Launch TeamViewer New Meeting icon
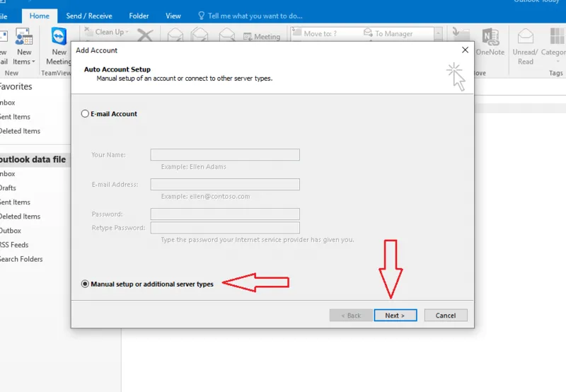Image resolution: width=566 pixels, height=392 pixels. [59, 36]
